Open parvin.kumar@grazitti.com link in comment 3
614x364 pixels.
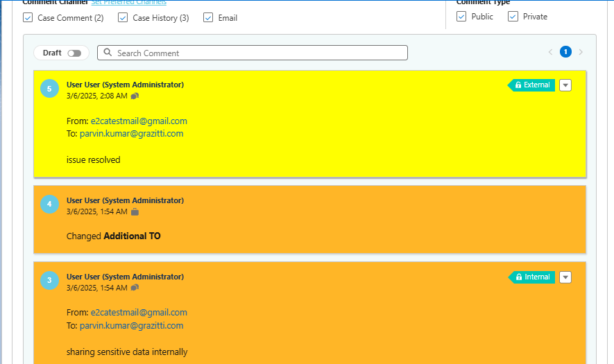tap(132, 326)
